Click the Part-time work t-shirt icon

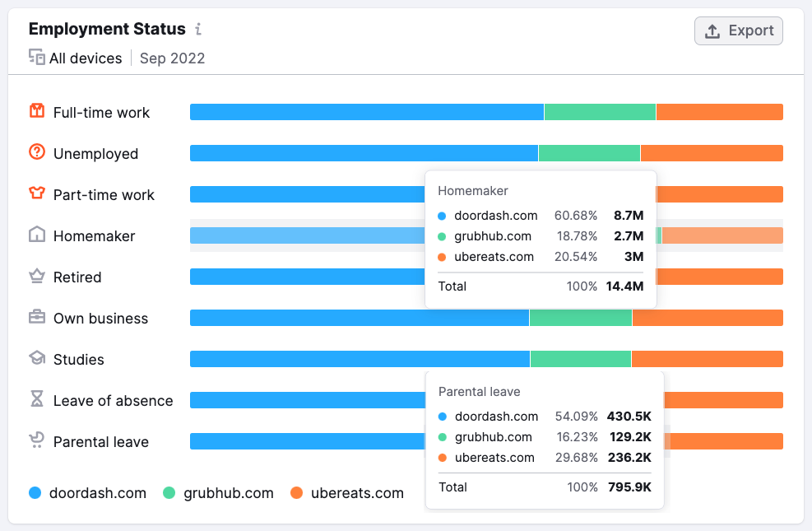tap(37, 193)
